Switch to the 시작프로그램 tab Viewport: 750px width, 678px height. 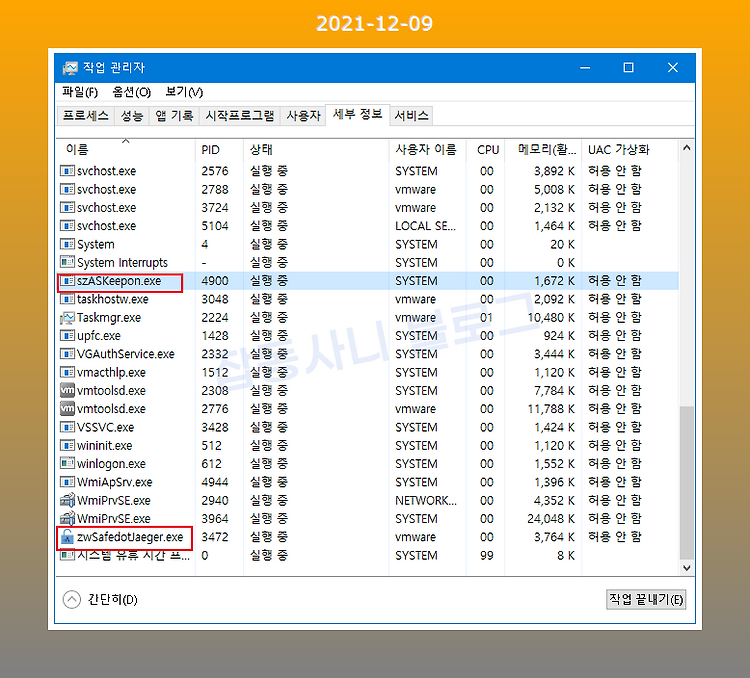click(x=240, y=116)
